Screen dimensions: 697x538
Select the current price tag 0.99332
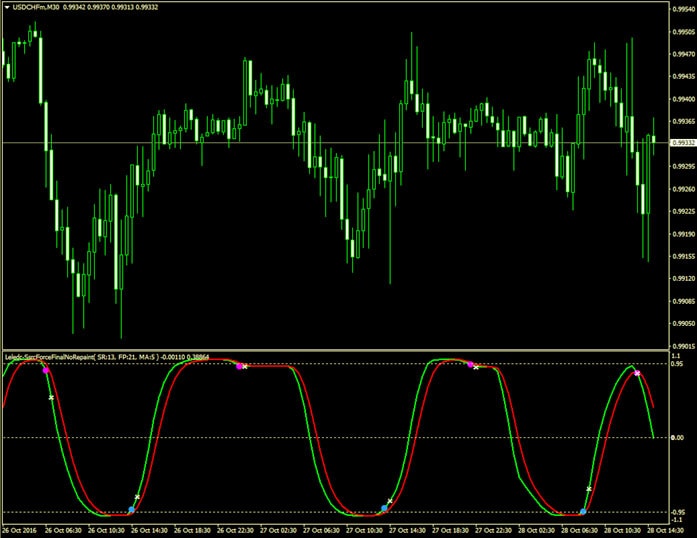(x=682, y=143)
